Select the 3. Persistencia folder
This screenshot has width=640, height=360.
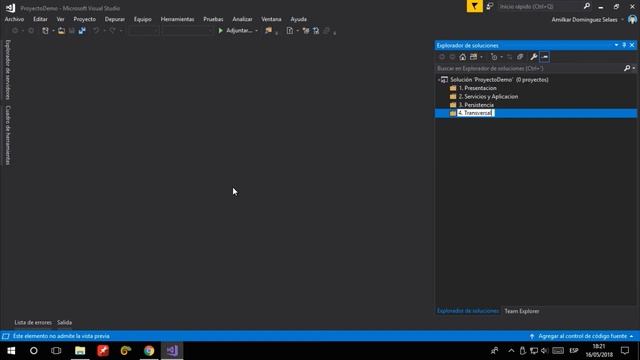point(476,105)
